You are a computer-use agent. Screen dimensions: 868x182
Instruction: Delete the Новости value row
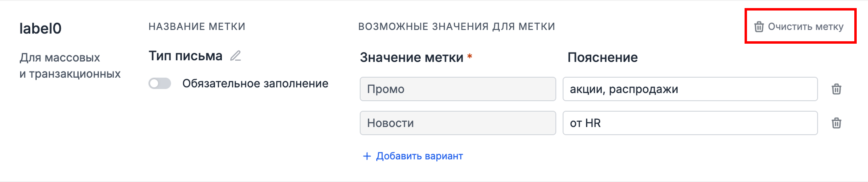coord(836,123)
